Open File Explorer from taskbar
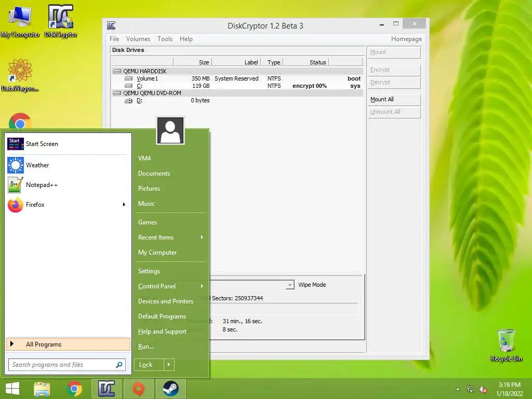The image size is (532, 399). click(x=42, y=389)
